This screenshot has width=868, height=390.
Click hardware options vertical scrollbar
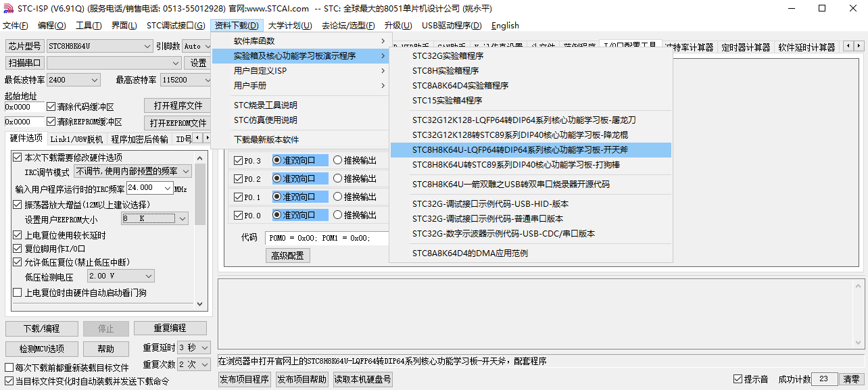[x=200, y=230]
